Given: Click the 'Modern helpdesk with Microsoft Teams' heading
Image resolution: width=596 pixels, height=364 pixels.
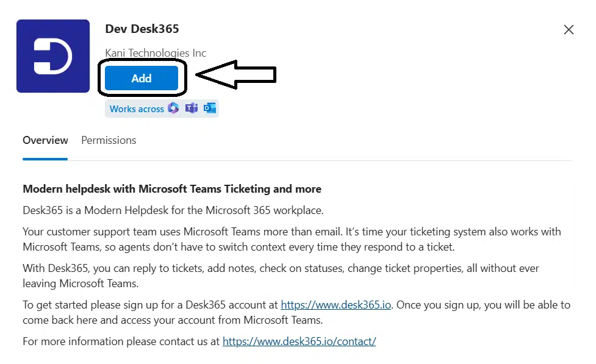Looking at the screenshot, I should pyautogui.click(x=172, y=189).
